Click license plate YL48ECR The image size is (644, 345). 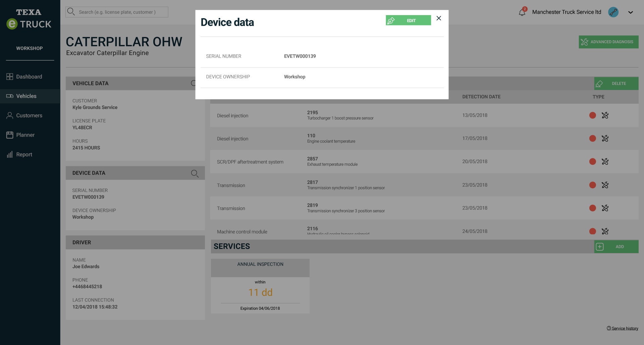82,128
